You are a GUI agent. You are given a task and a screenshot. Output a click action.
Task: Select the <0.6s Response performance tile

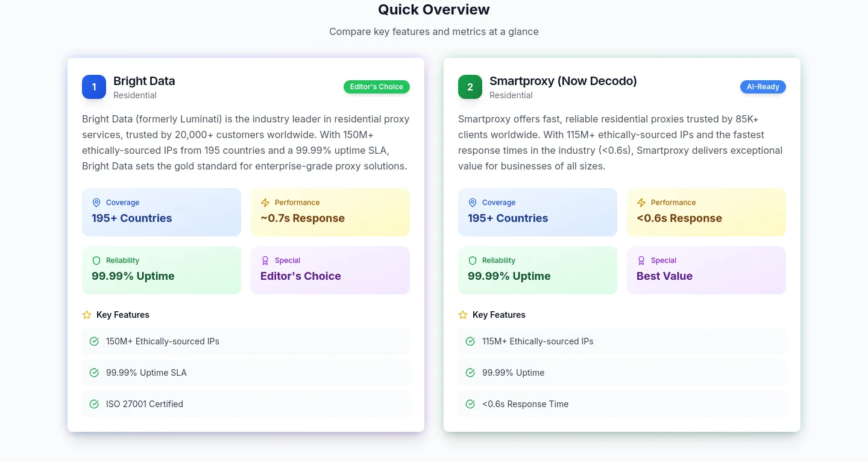(706, 212)
